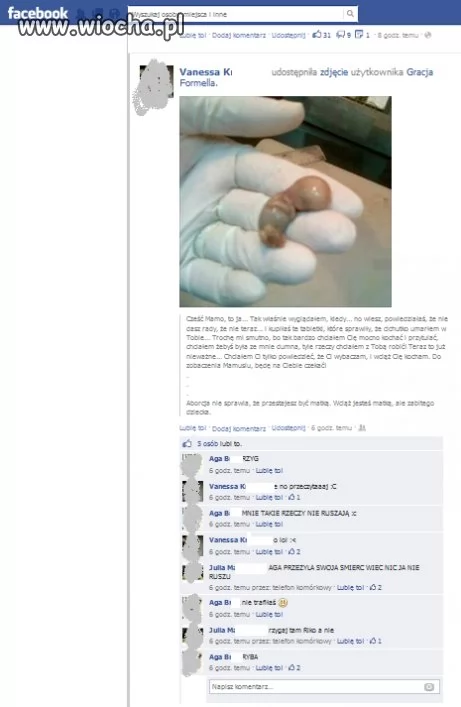Viewport: 461px width, 707px height.
Task: Click the audience icon after '6 godz. temu'
Action: [x=362, y=427]
